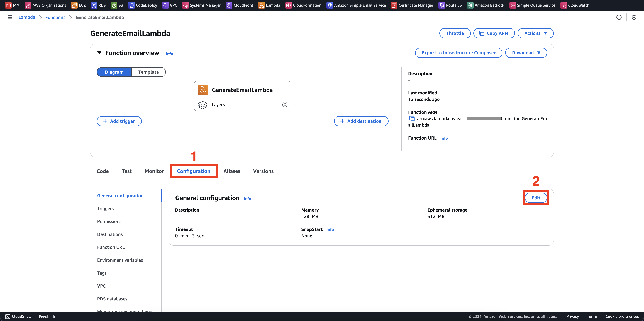
Task: Open Cookie preferences in footer
Action: (x=622, y=317)
